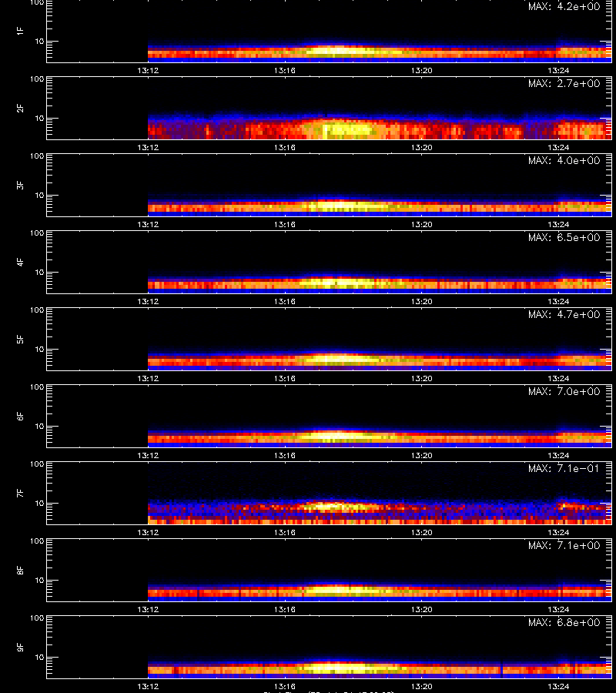Viewport: 616px width, 693px height.
Task: Click the 13:12 tick under the 3F panel
Action: [x=148, y=224]
